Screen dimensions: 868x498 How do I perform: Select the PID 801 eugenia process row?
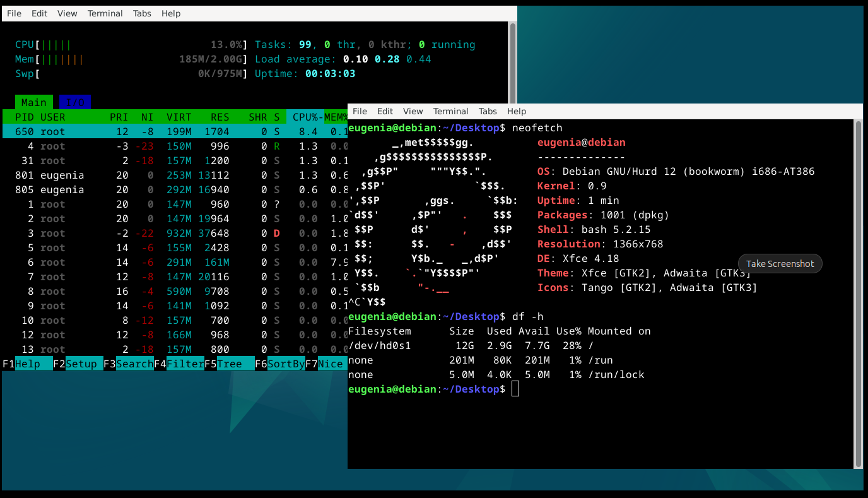click(175, 175)
